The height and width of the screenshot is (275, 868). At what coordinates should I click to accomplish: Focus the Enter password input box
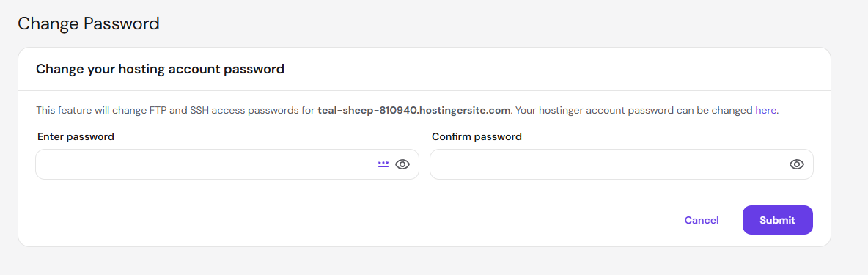[x=227, y=164]
